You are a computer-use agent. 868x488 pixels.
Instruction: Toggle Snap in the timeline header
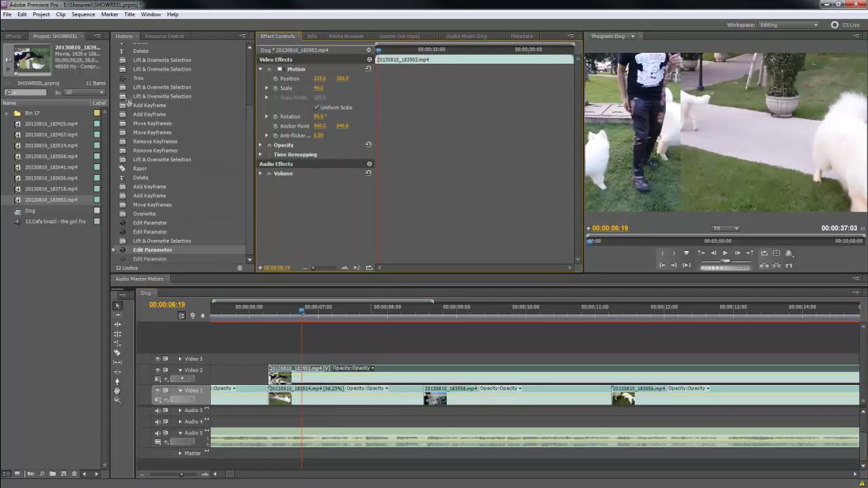coord(182,315)
